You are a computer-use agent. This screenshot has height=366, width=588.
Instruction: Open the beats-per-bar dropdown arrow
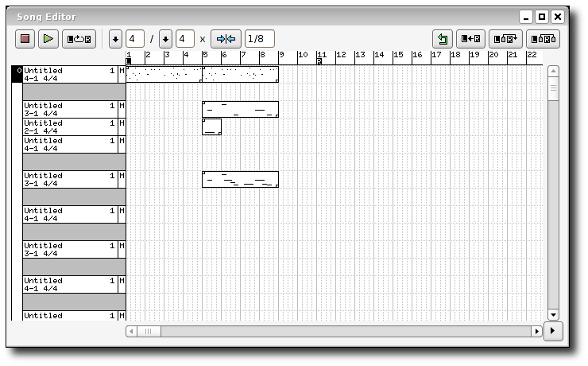115,39
